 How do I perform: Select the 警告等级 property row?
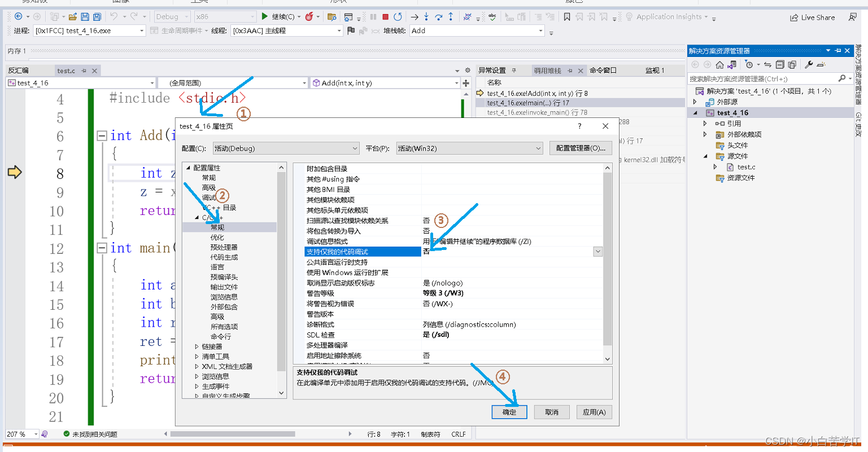coord(453,293)
